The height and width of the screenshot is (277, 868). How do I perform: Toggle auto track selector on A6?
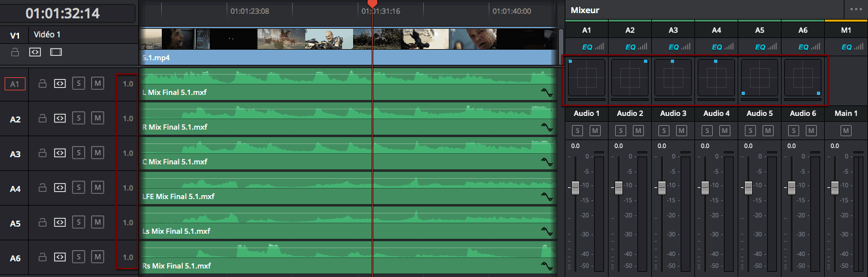pyautogui.click(x=60, y=257)
